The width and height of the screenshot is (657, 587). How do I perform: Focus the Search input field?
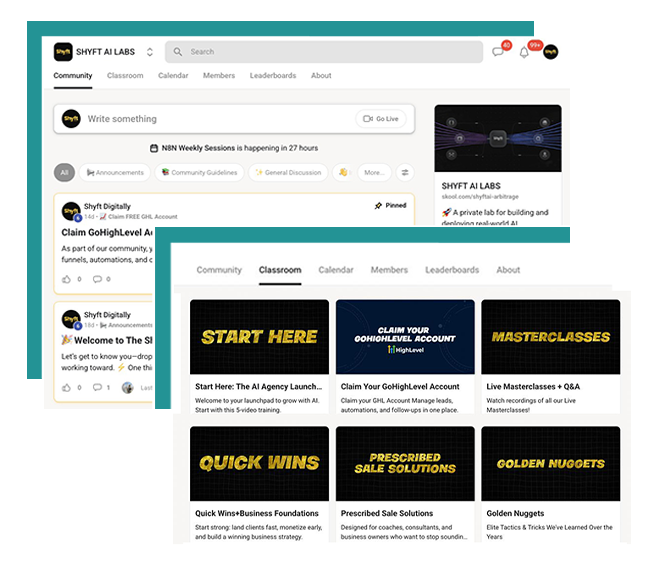(323, 52)
